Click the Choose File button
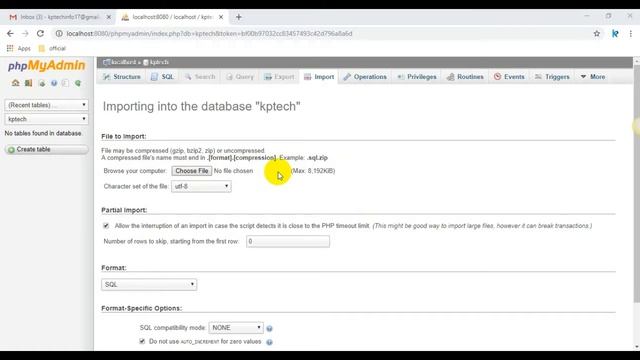640x360 pixels. 191,171
